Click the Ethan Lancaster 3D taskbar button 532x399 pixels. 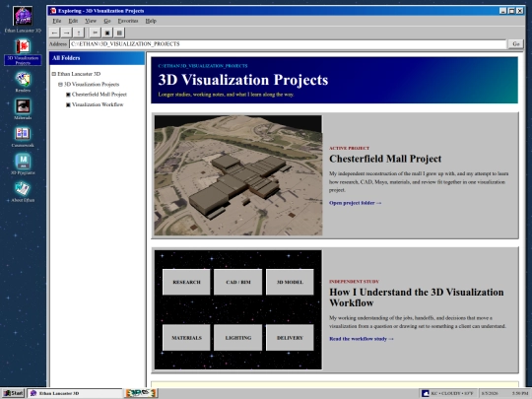click(x=74, y=393)
